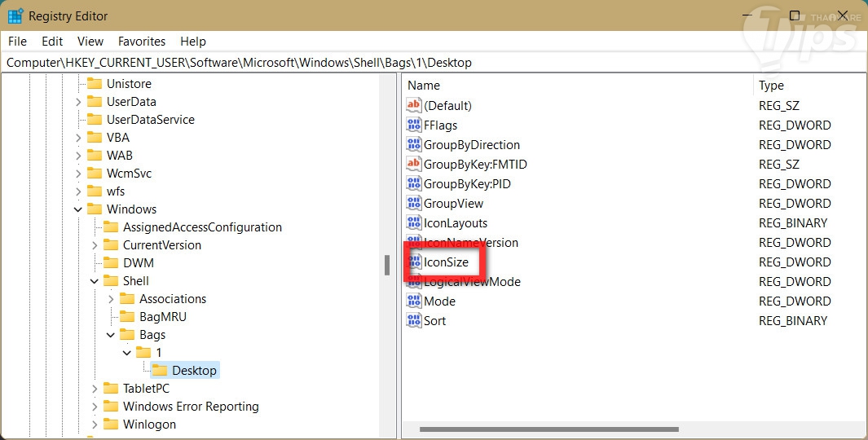The height and width of the screenshot is (440, 868).
Task: Click the values pane horizontal scrollbar
Action: tap(549, 429)
